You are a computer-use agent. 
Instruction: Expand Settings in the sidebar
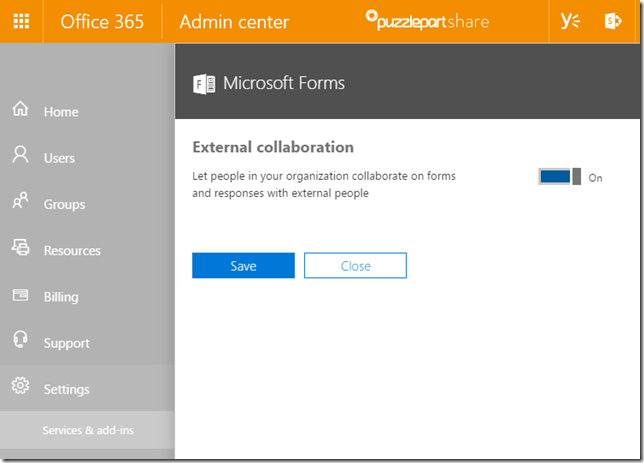(x=87, y=388)
